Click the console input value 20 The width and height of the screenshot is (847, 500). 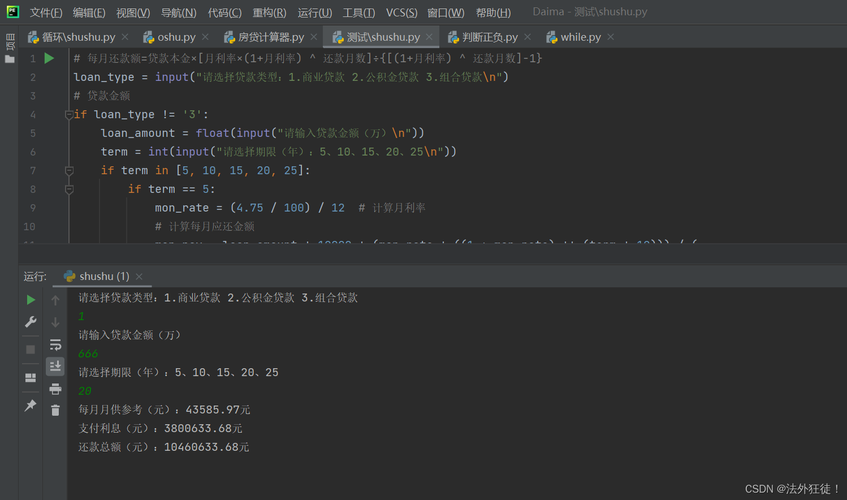click(85, 391)
